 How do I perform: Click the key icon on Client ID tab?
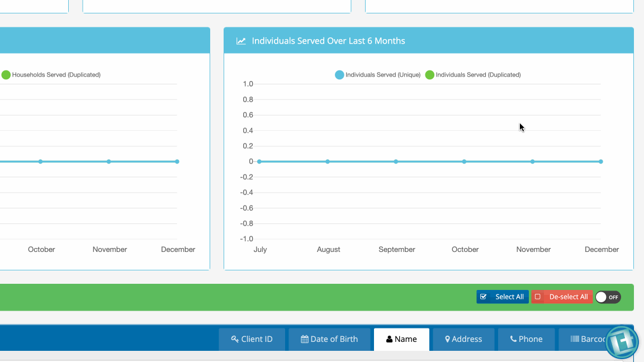(x=235, y=339)
